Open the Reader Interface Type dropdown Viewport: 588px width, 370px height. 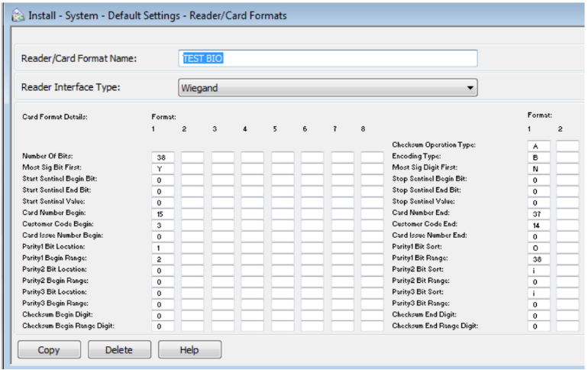[x=328, y=88]
